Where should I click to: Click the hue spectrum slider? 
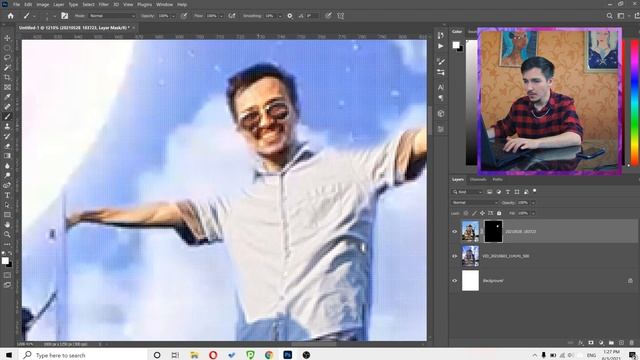(635, 102)
